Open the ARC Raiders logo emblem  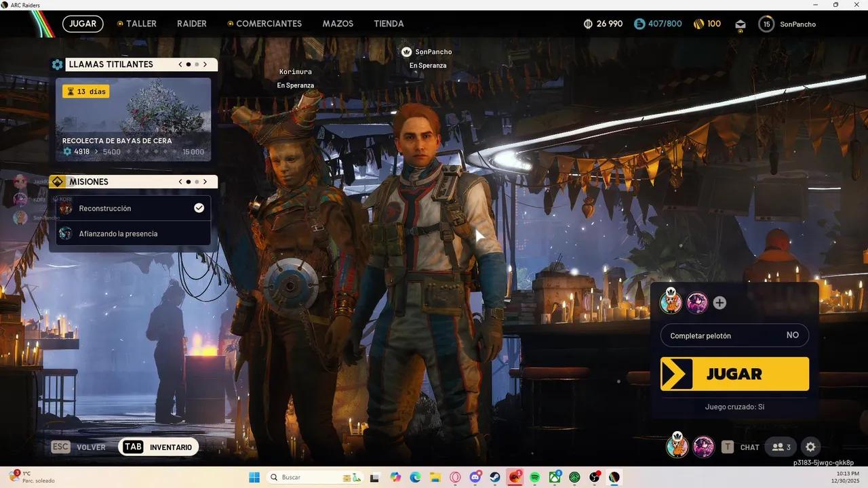coord(42,23)
